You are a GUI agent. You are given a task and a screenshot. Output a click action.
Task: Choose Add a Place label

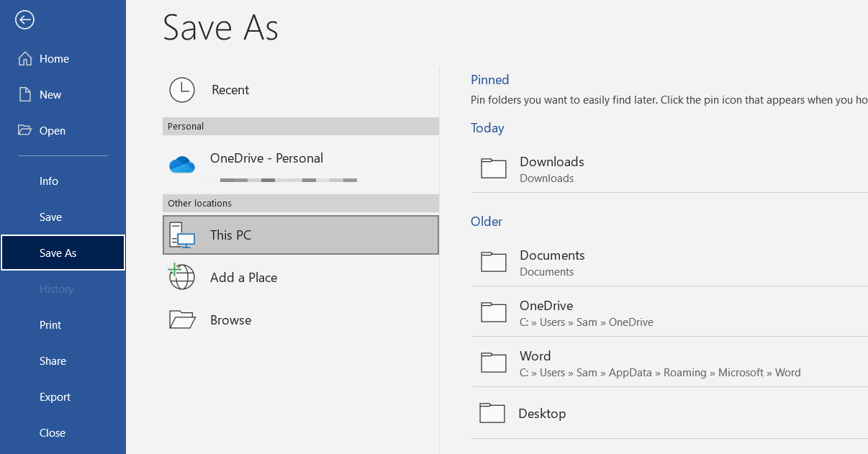click(x=243, y=278)
